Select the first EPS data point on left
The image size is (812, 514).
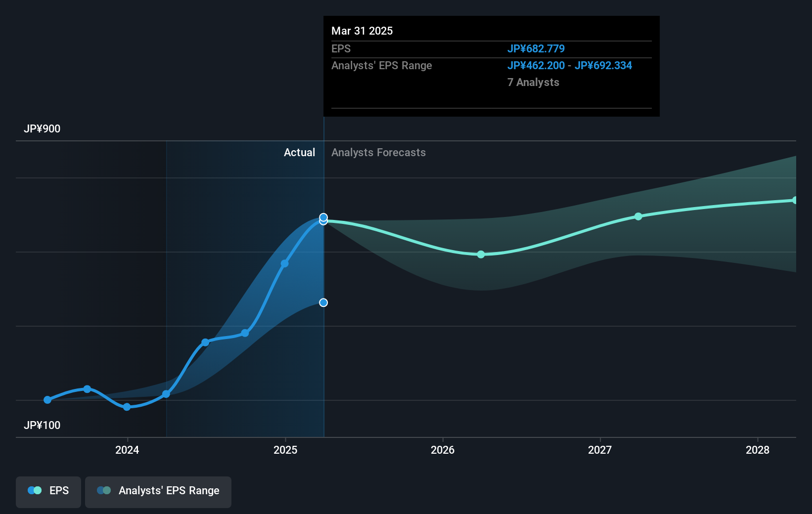tap(47, 400)
